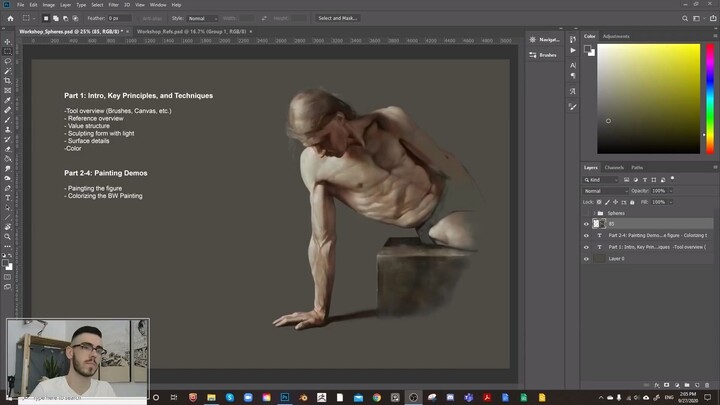
Task: Open the Image menu
Action: [49, 5]
